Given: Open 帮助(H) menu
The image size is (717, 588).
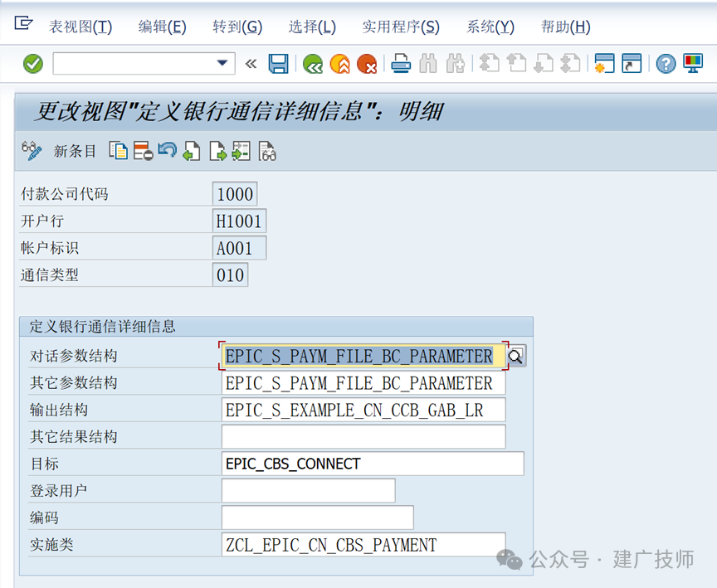Looking at the screenshot, I should click(x=566, y=27).
